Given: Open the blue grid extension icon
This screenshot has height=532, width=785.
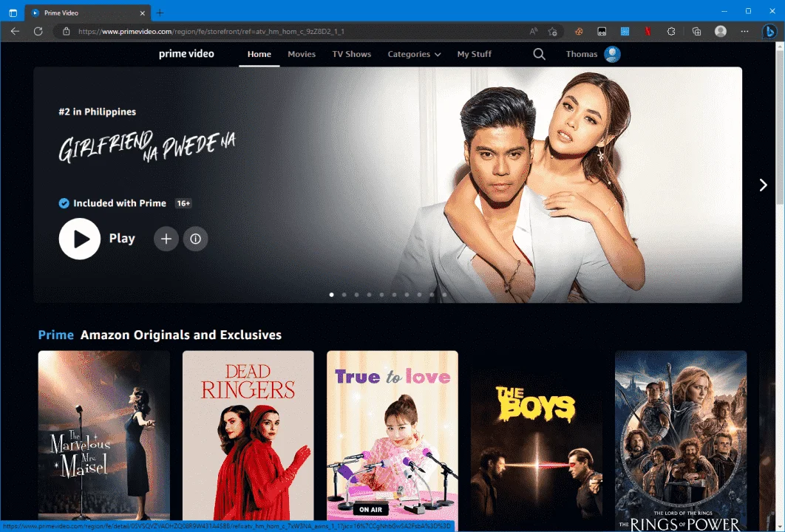Looking at the screenshot, I should point(625,31).
